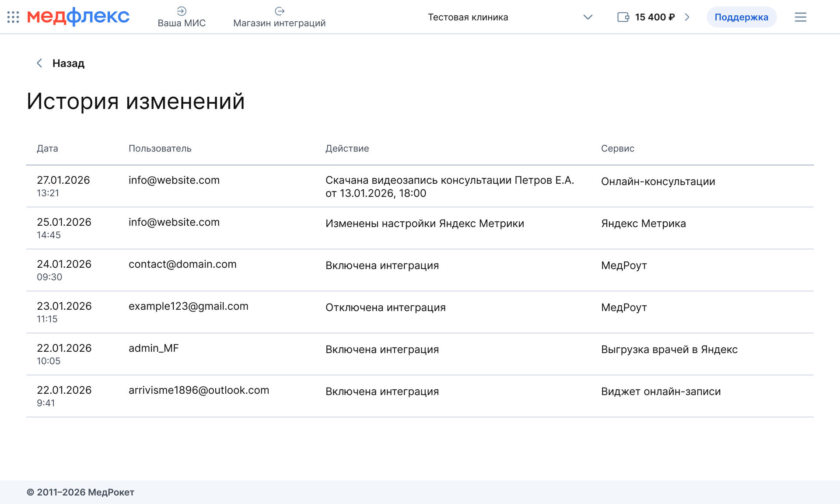
Task: Click the Дата column header
Action: [47, 148]
